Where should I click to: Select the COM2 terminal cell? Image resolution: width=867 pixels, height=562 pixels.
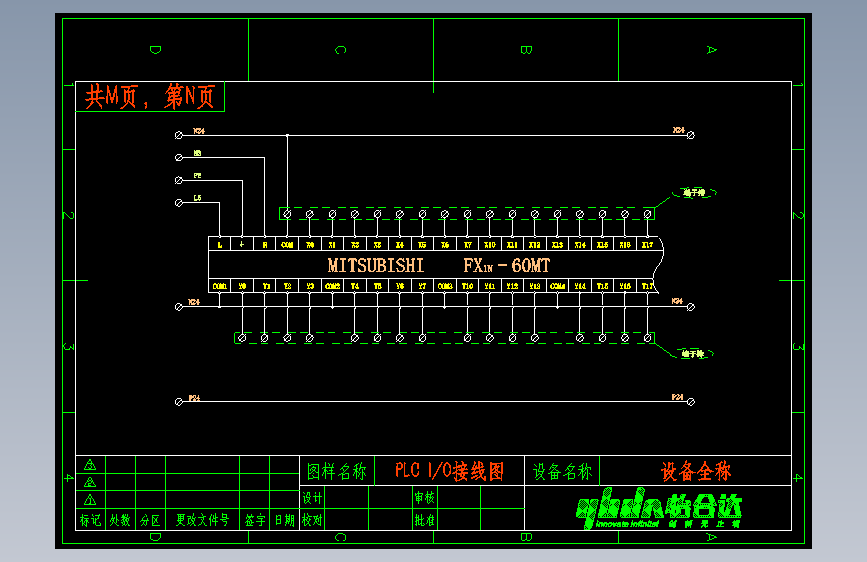click(332, 285)
